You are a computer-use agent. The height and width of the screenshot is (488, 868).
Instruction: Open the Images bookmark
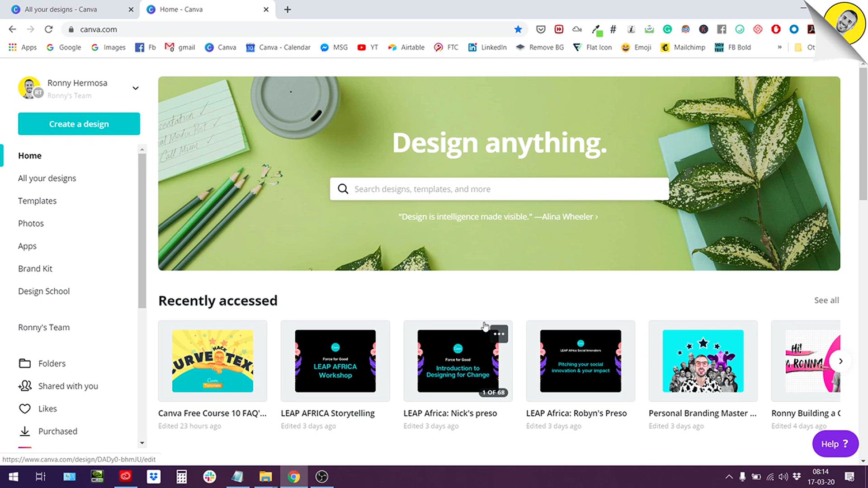(x=108, y=47)
